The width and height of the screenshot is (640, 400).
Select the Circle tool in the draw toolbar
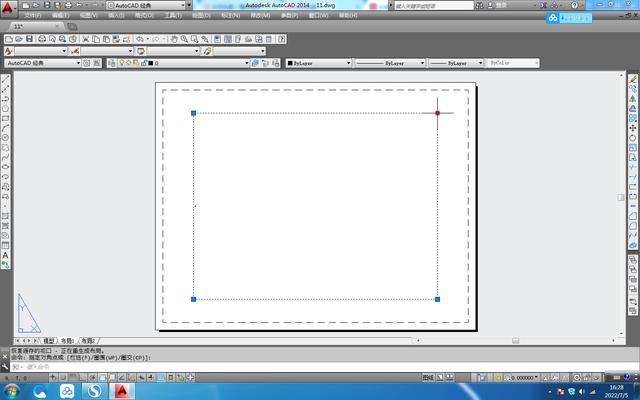6,138
